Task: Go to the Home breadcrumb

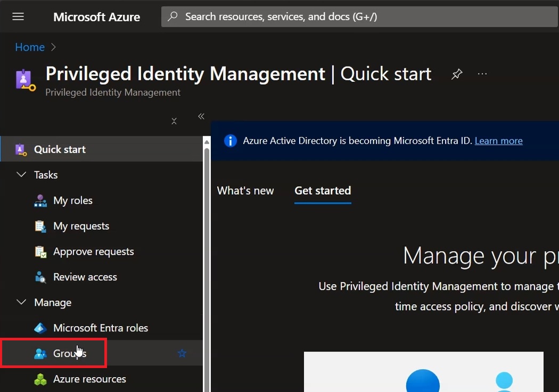Action: point(30,47)
